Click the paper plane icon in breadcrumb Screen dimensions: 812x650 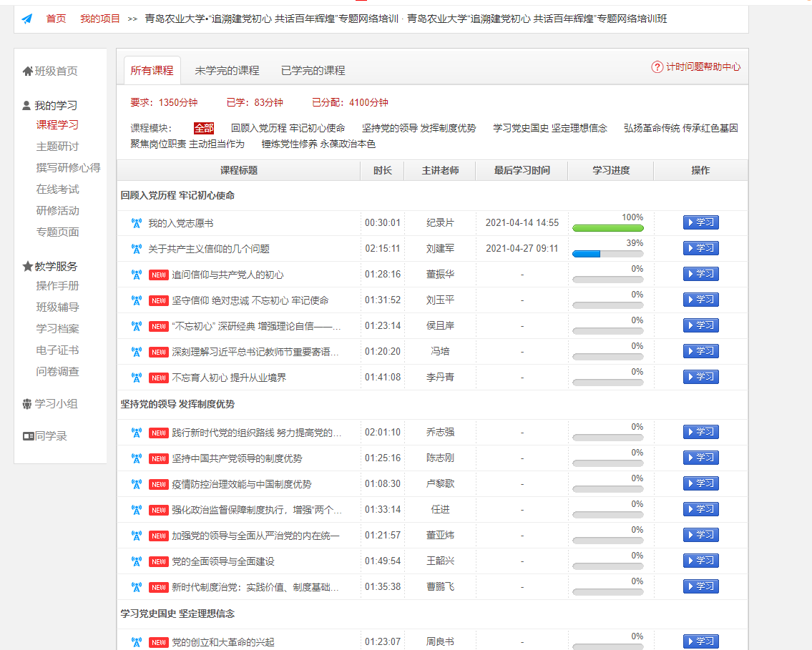click(x=27, y=19)
